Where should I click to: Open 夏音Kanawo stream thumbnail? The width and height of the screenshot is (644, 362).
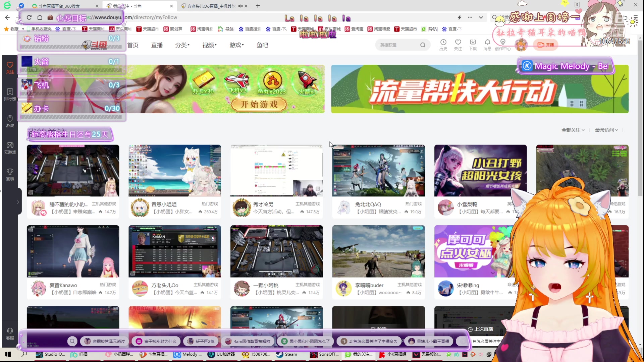tap(73, 251)
